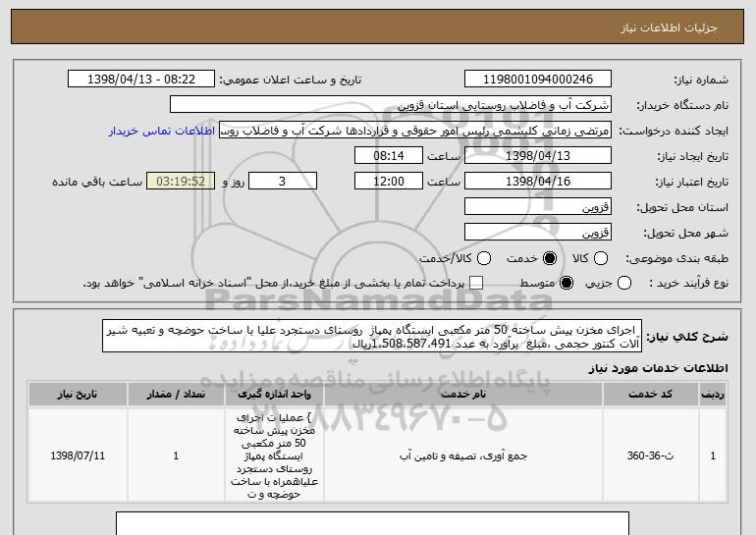Viewport: 756px width, 535px height.
Task: Click the empty text area below the table
Action: [372, 523]
